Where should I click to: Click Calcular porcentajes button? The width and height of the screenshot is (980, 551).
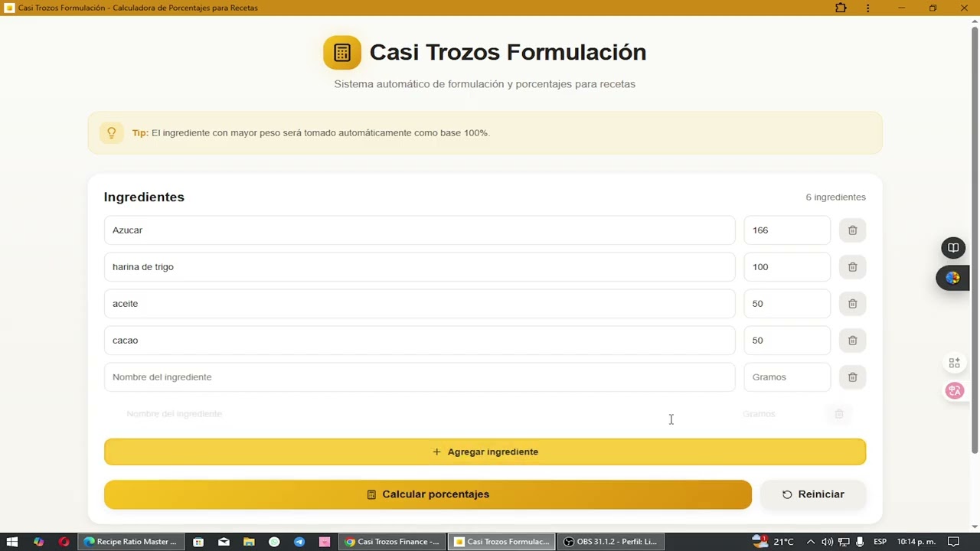(x=428, y=494)
